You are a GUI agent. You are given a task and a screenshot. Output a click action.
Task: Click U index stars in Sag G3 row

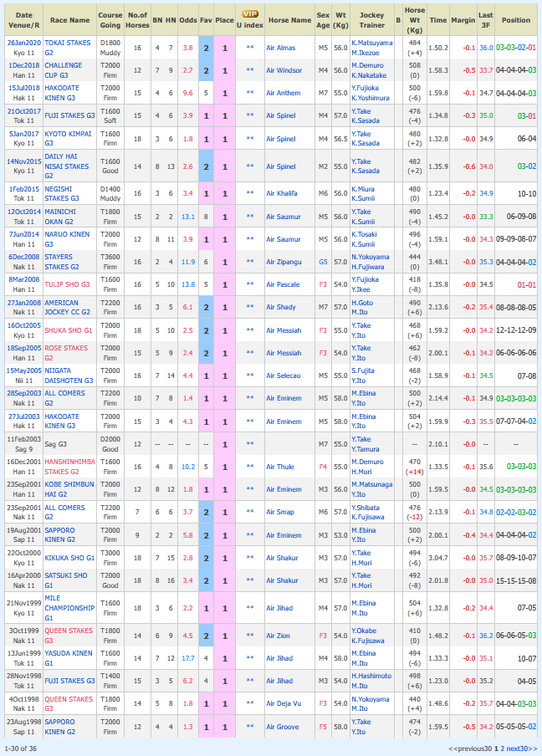click(x=250, y=444)
